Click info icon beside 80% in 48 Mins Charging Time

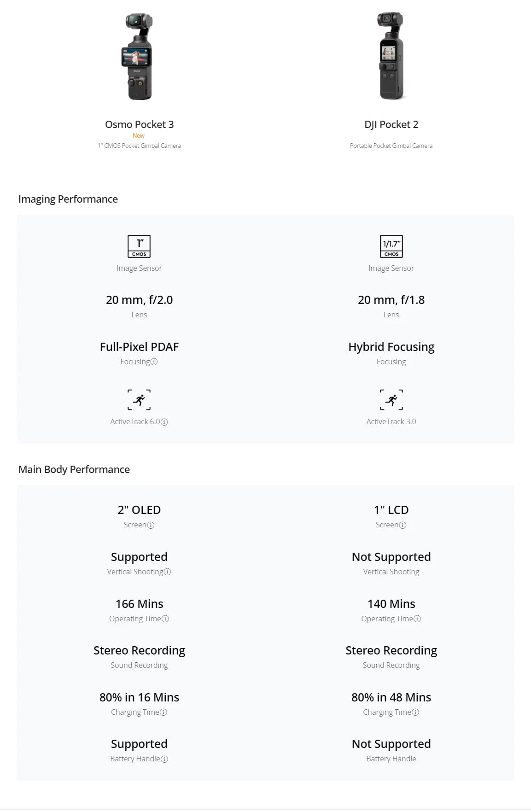tap(415, 713)
